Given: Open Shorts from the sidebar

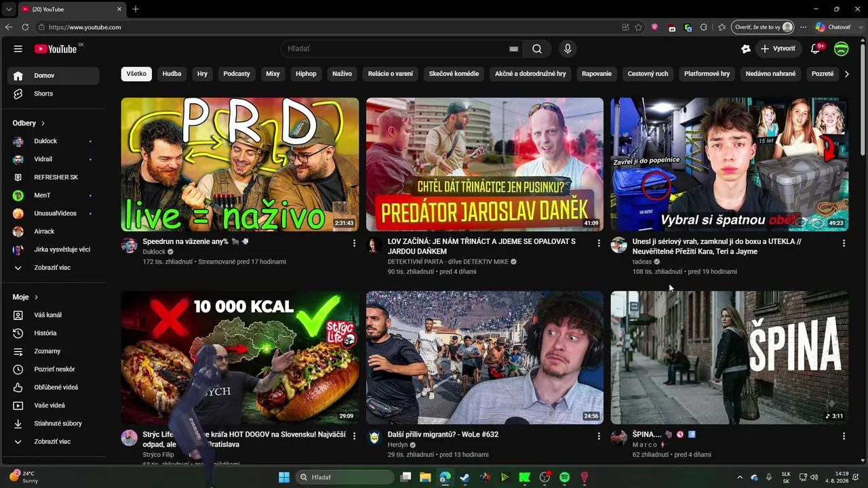Looking at the screenshot, I should coord(53,94).
